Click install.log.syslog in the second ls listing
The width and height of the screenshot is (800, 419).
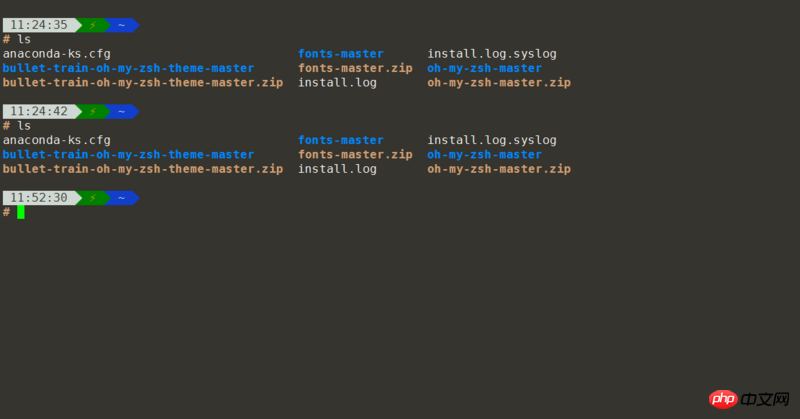click(x=492, y=140)
